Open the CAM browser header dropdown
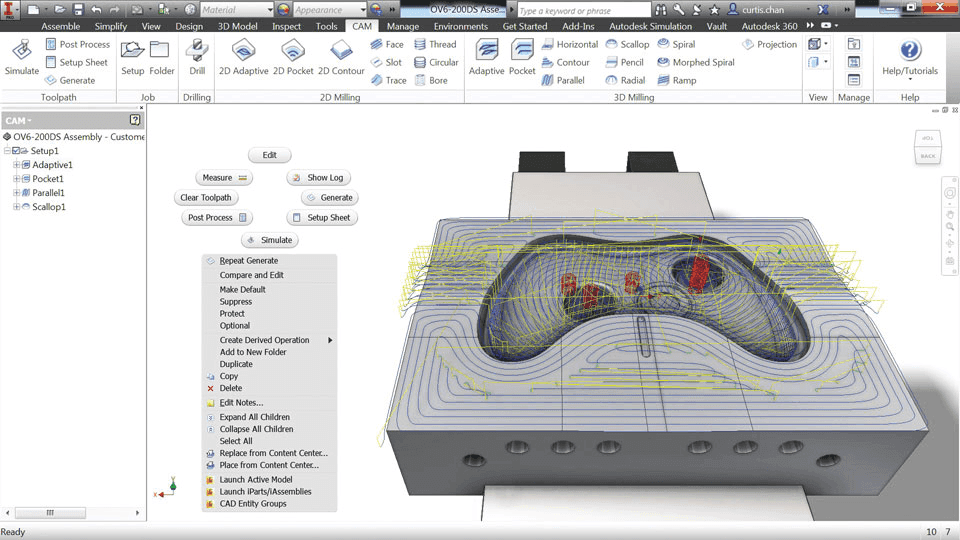 (x=18, y=121)
